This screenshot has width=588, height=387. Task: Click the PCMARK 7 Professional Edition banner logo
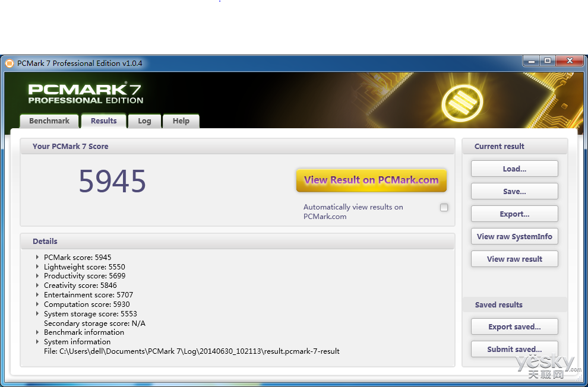pos(86,93)
